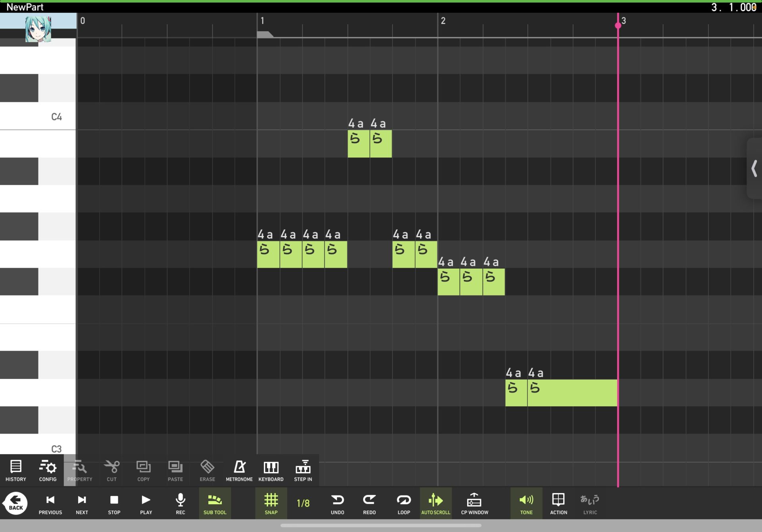Open the Config settings
Image resolution: width=762 pixels, height=532 pixels.
[47, 470]
